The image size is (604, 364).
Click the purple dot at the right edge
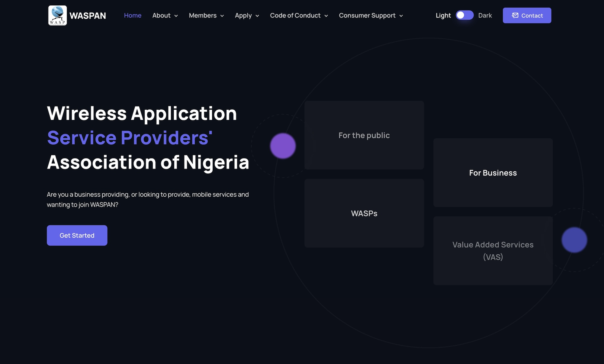[574, 240]
